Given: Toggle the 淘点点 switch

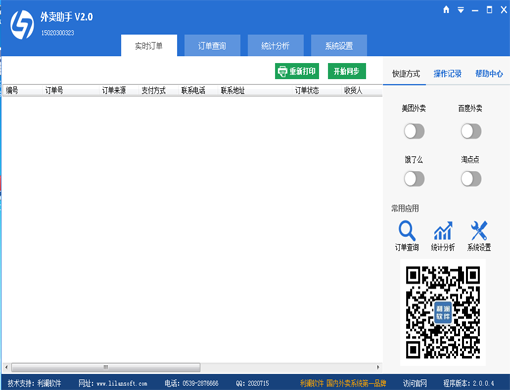Looking at the screenshot, I should coord(471,179).
